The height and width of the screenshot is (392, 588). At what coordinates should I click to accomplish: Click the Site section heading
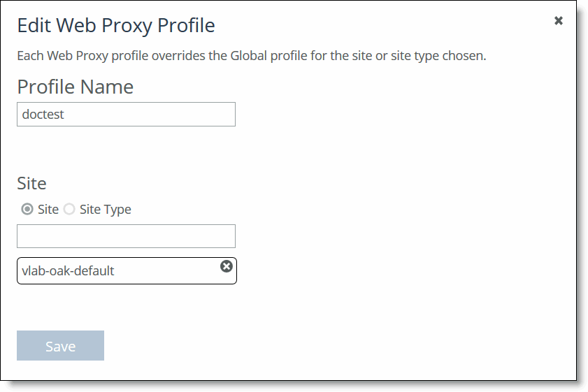(x=32, y=183)
